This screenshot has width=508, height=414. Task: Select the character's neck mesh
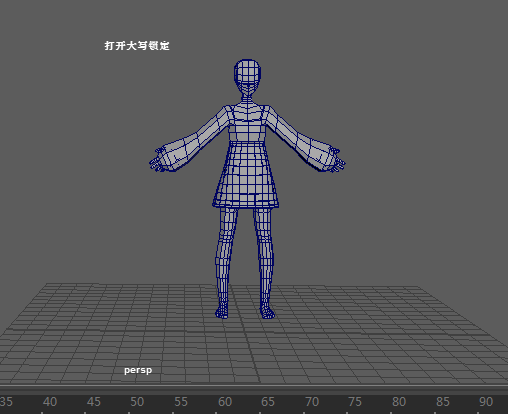pyautogui.click(x=247, y=98)
